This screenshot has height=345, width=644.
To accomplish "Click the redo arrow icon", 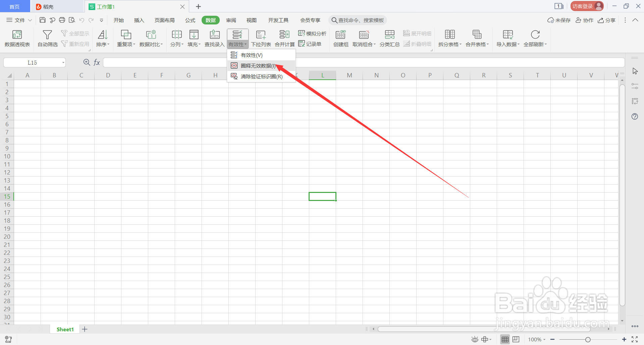I will (x=91, y=20).
